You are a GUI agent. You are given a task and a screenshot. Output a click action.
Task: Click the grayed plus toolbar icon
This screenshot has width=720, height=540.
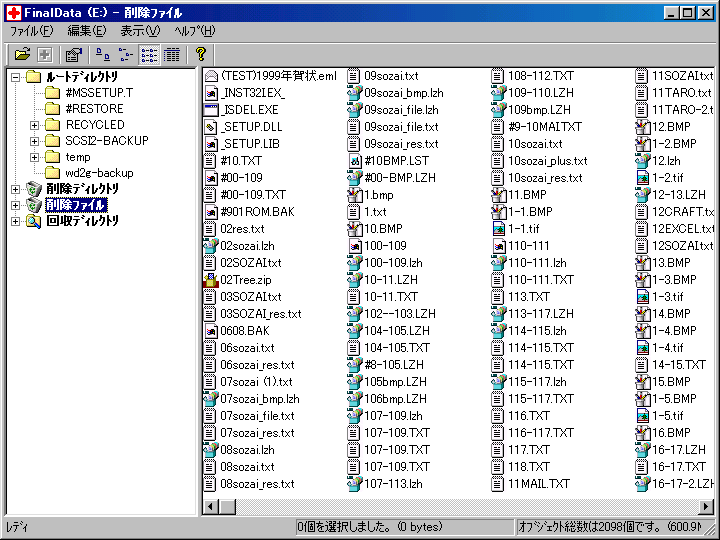tap(45, 55)
